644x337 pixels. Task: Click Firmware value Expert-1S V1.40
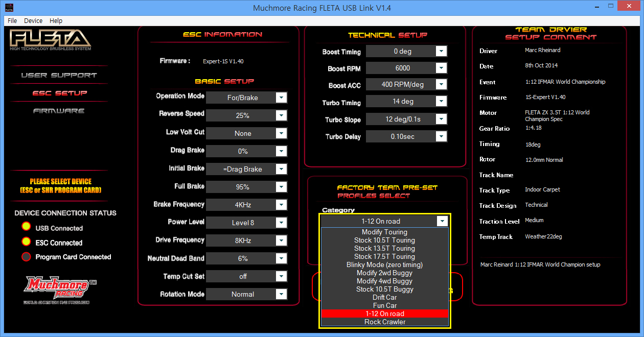[x=223, y=61]
